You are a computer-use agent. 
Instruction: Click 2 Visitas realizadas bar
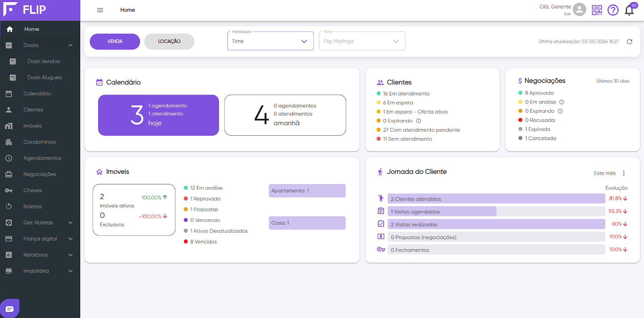(496, 224)
